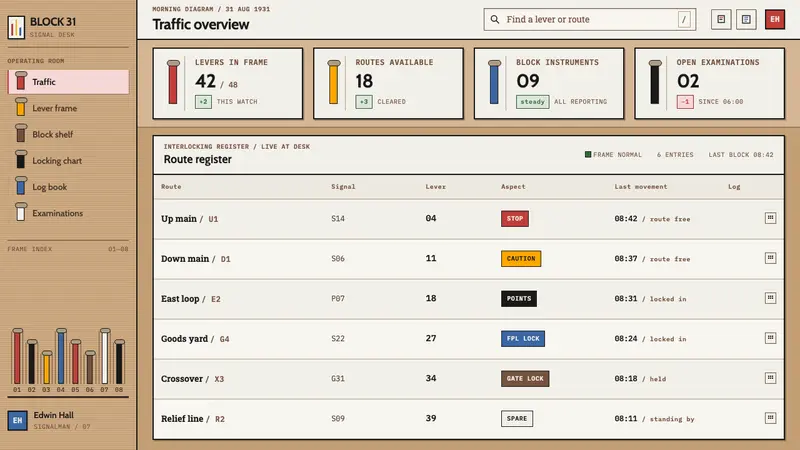
Task: Open log for East loop route
Action: [x=770, y=298]
